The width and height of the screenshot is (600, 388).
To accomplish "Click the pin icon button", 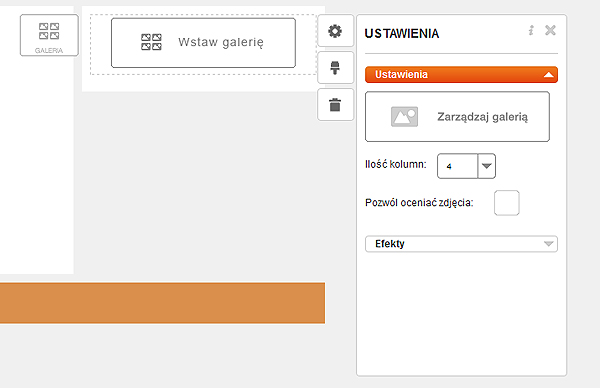I will pyautogui.click(x=335, y=68).
